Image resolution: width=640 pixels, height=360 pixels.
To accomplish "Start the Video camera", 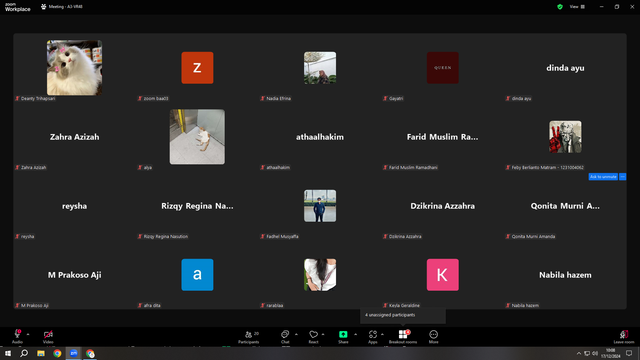I will point(48,336).
